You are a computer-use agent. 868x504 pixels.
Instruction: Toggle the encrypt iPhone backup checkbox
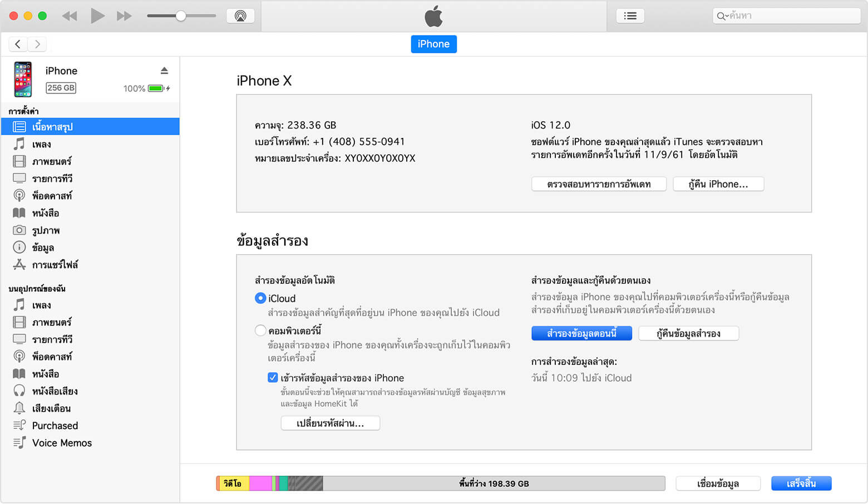click(273, 378)
